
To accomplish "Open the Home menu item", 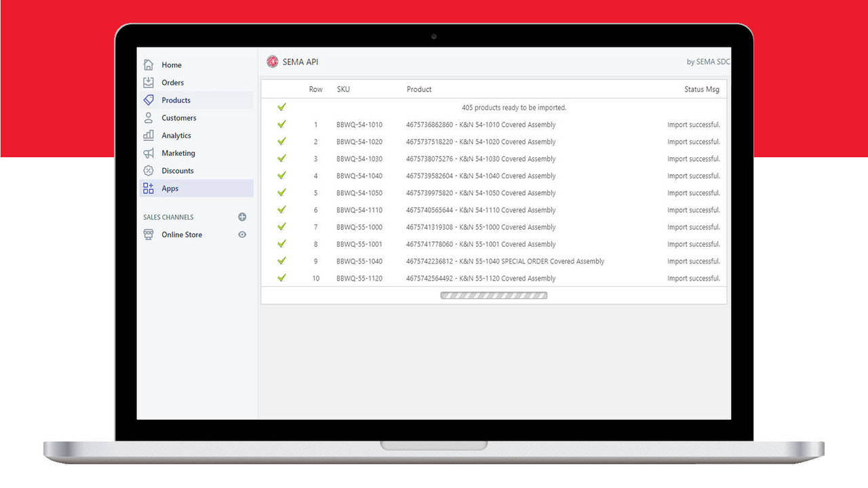I will pos(172,65).
